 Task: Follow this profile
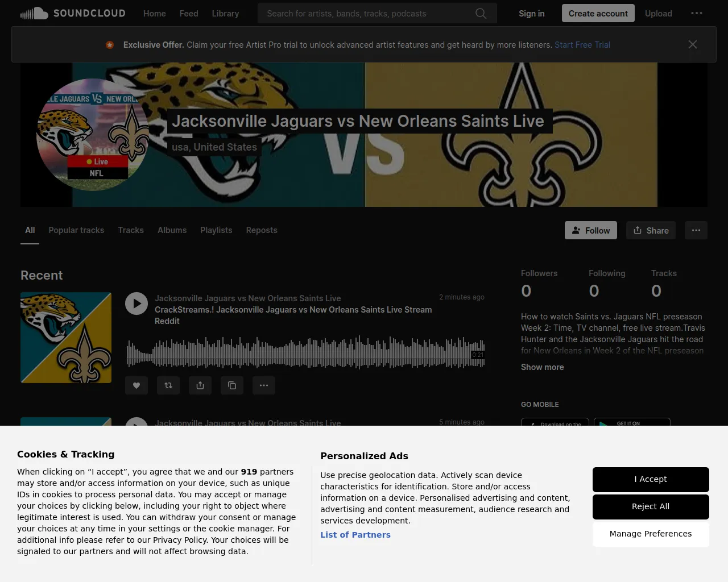point(591,230)
